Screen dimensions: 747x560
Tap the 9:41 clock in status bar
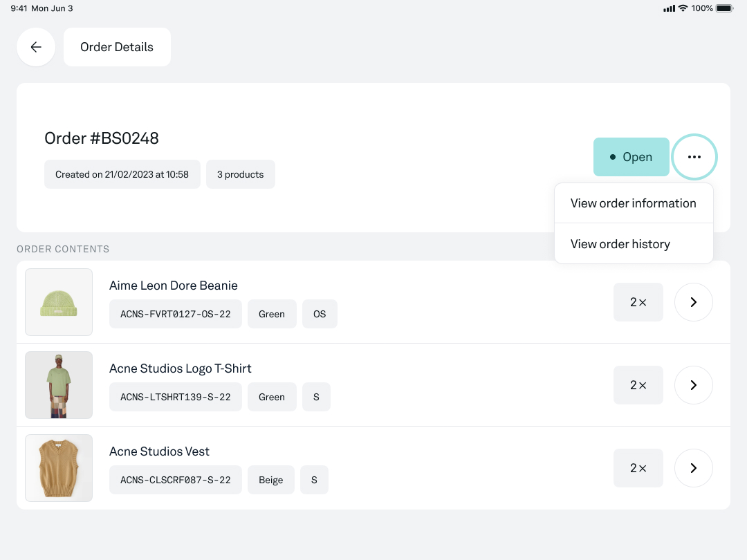pos(19,8)
